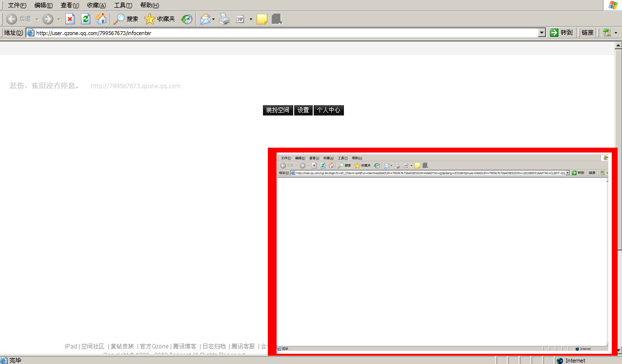Refresh the page with green arrows icon
The width and height of the screenshot is (622, 364).
(x=86, y=19)
